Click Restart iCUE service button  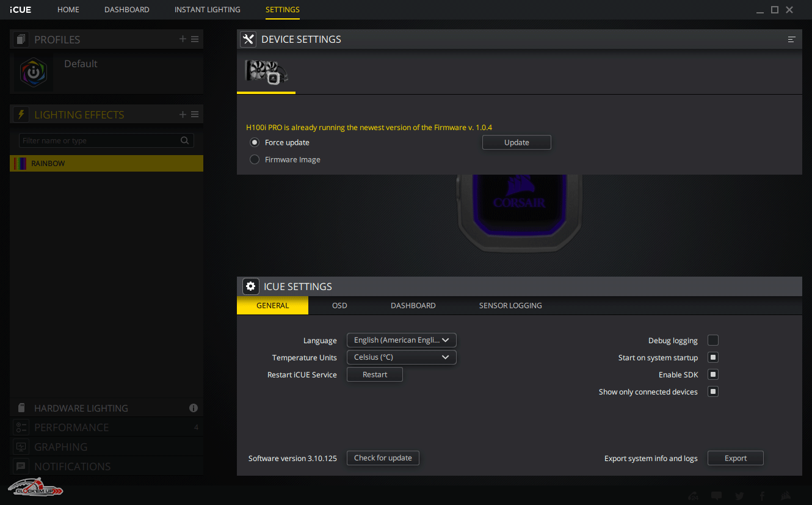pos(375,374)
